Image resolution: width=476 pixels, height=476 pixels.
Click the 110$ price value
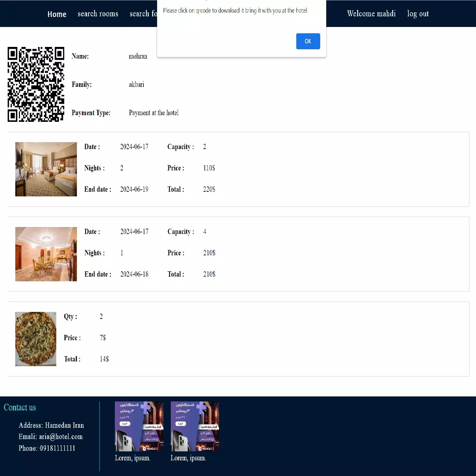209,168
